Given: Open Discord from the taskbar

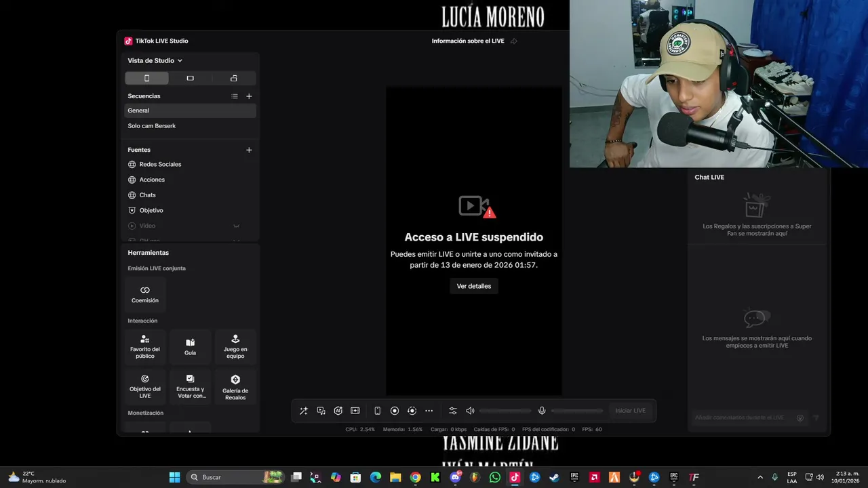Looking at the screenshot, I should pyautogui.click(x=455, y=477).
